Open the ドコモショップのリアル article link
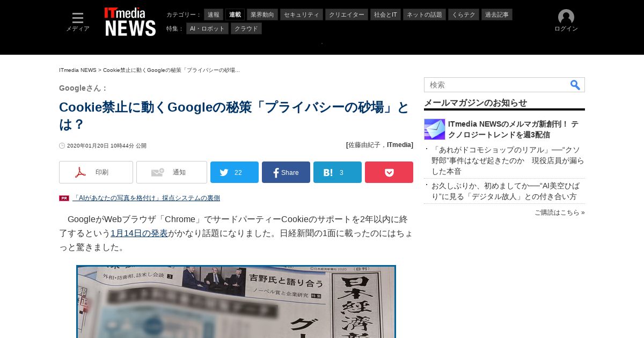The image size is (644, 338). 508,160
